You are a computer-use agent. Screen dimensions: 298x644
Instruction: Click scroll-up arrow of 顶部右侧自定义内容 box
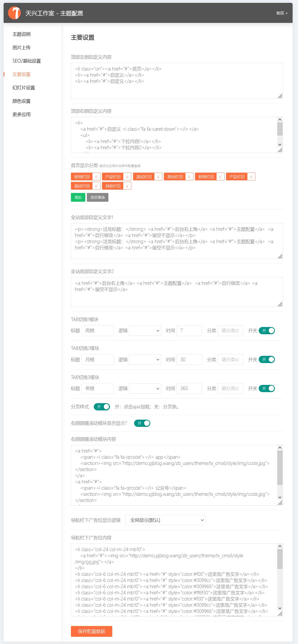click(x=280, y=120)
